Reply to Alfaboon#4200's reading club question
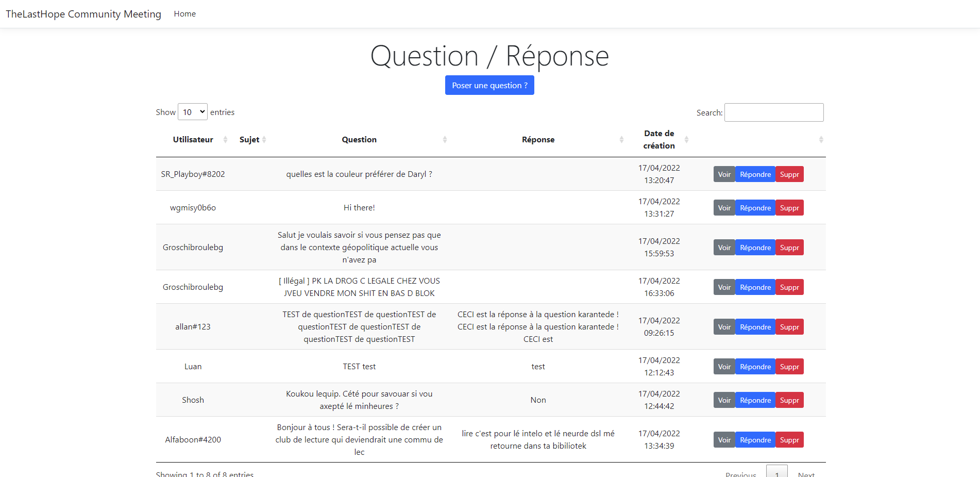This screenshot has height=477, width=980. tap(755, 440)
